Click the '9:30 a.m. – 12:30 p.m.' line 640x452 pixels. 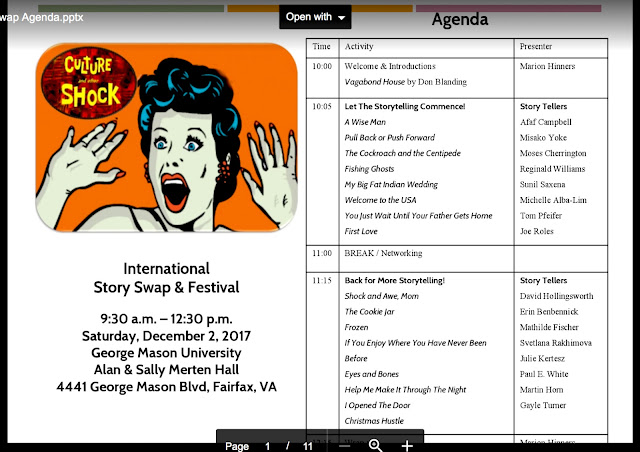click(167, 318)
